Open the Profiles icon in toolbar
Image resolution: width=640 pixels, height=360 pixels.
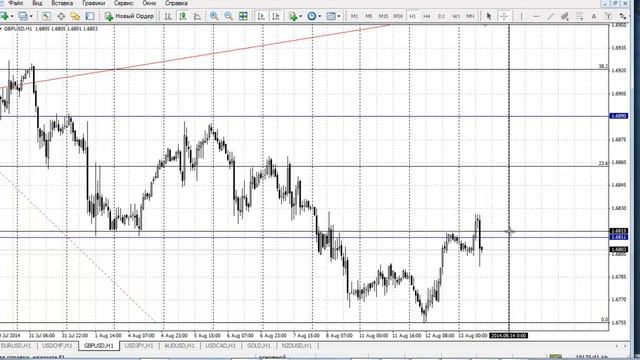pos(23,16)
